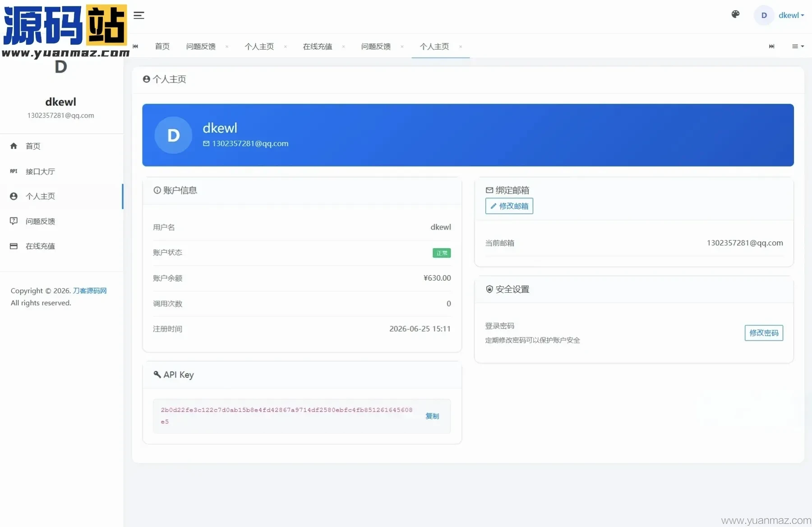Click the API key string text

pyautogui.click(x=286, y=416)
